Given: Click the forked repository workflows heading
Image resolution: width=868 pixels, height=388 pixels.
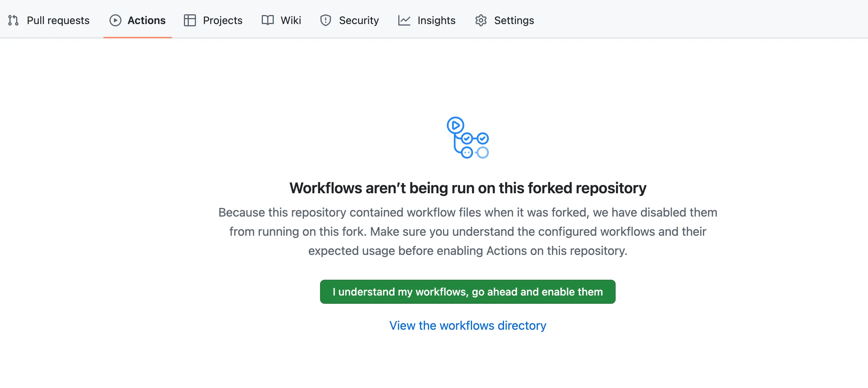Looking at the screenshot, I should pos(467,188).
